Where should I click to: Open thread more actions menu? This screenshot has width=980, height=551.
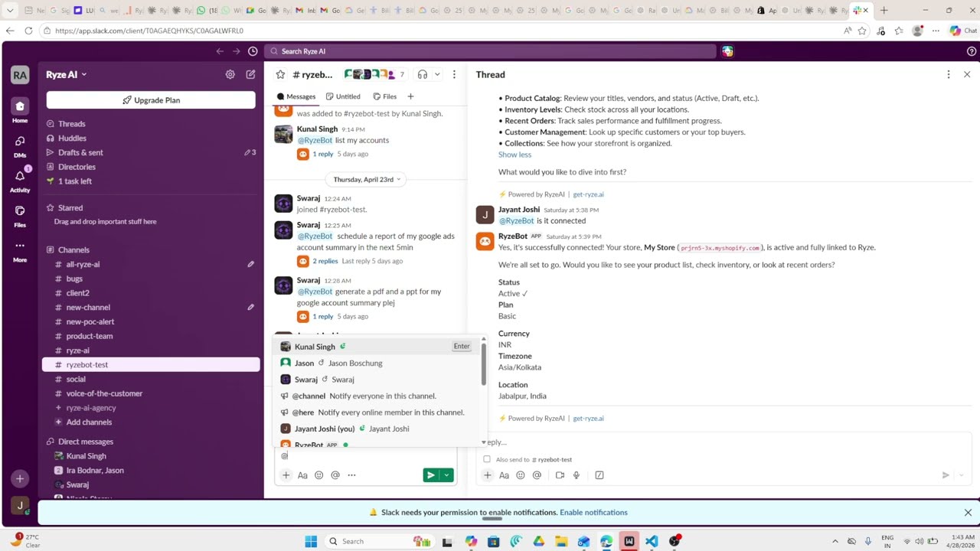(x=948, y=74)
